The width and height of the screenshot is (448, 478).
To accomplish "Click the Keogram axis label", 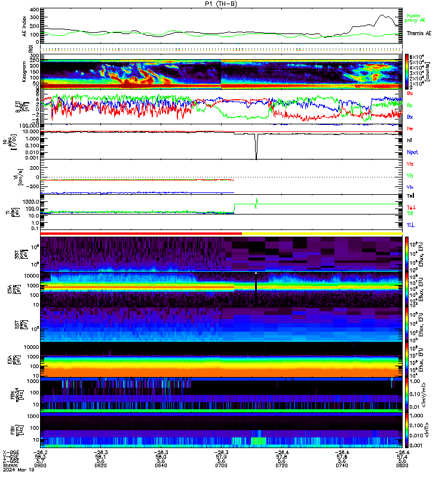I will [x=24, y=71].
